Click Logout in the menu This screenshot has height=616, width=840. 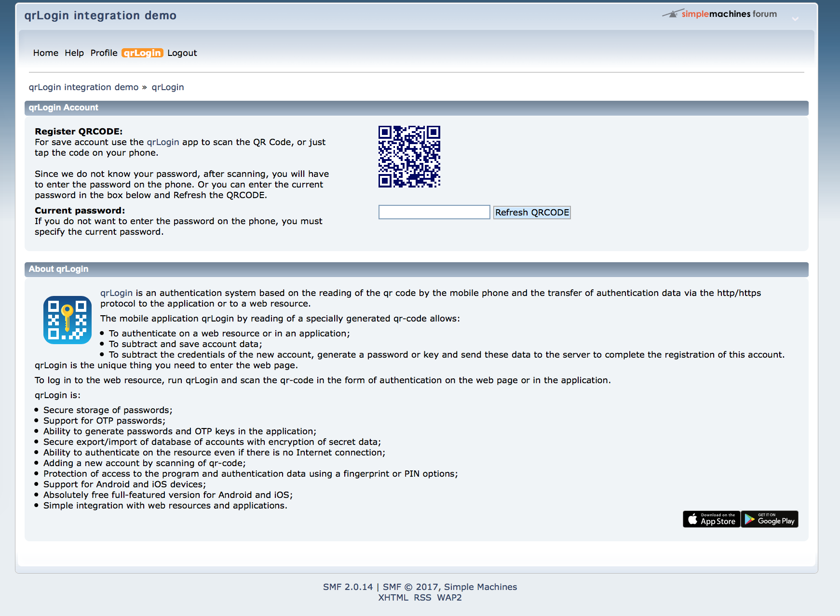(x=182, y=53)
